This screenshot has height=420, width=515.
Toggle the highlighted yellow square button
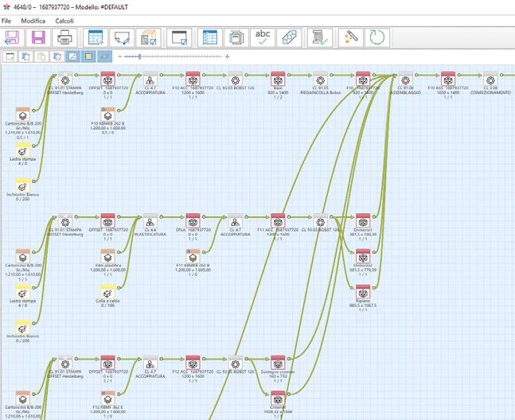tap(88, 56)
